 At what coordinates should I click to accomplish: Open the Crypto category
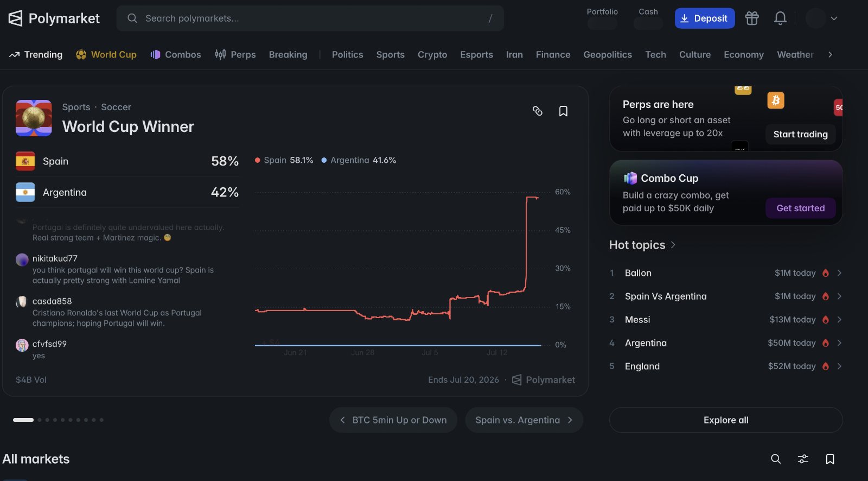(432, 55)
